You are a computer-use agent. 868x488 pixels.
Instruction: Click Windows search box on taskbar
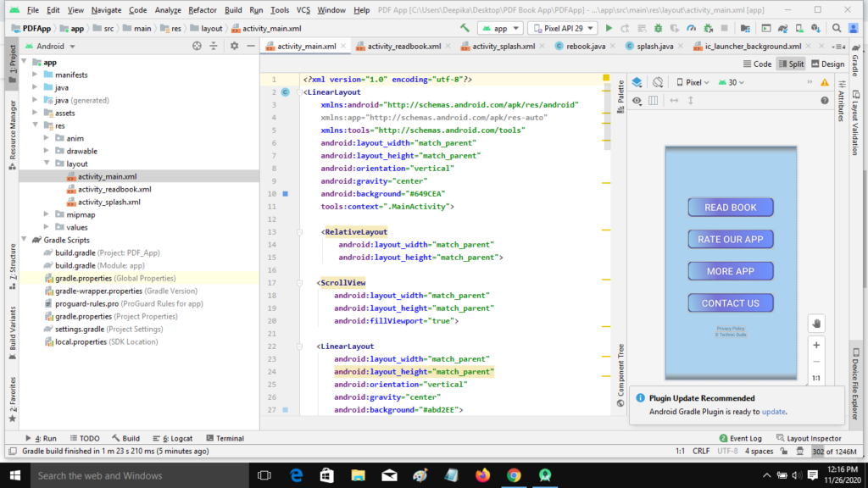[x=140, y=476]
